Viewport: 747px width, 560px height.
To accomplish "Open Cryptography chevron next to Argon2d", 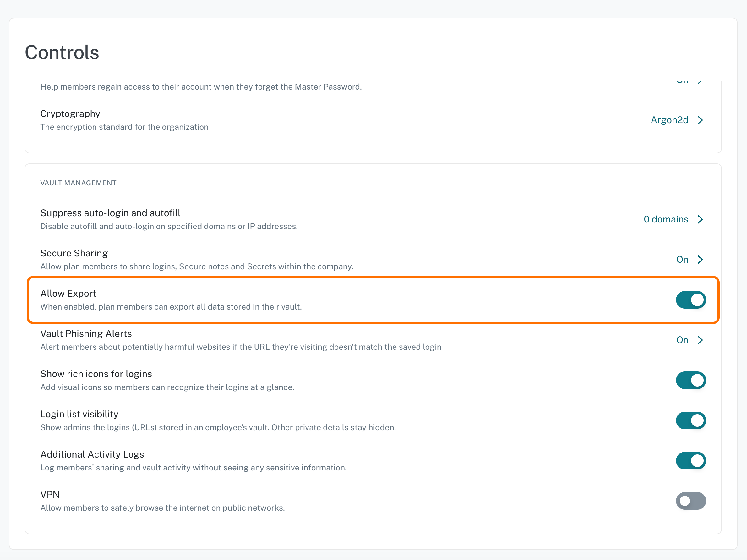I will pos(701,120).
